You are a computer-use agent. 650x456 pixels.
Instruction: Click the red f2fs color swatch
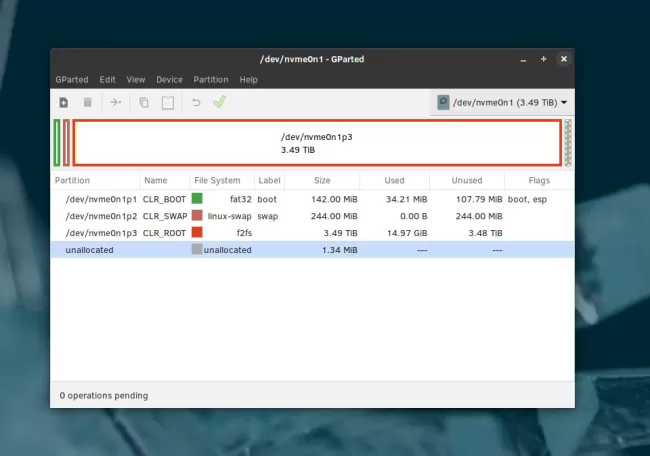tap(198, 232)
